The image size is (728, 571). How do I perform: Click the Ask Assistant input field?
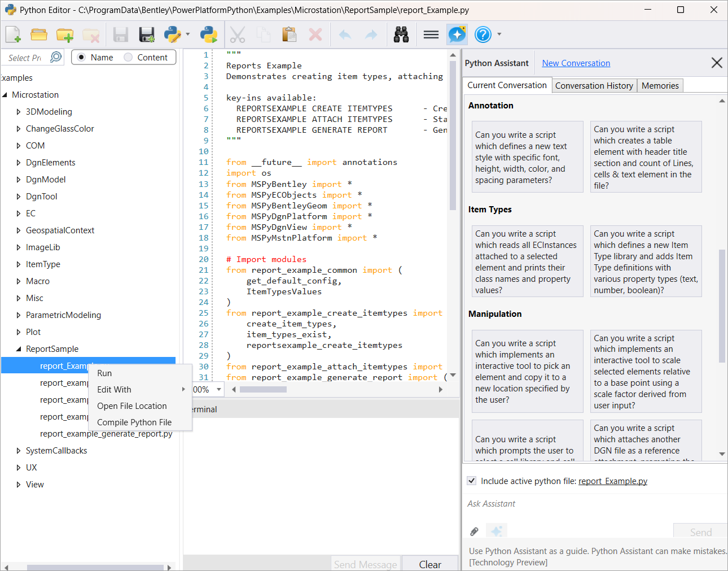[x=594, y=504]
